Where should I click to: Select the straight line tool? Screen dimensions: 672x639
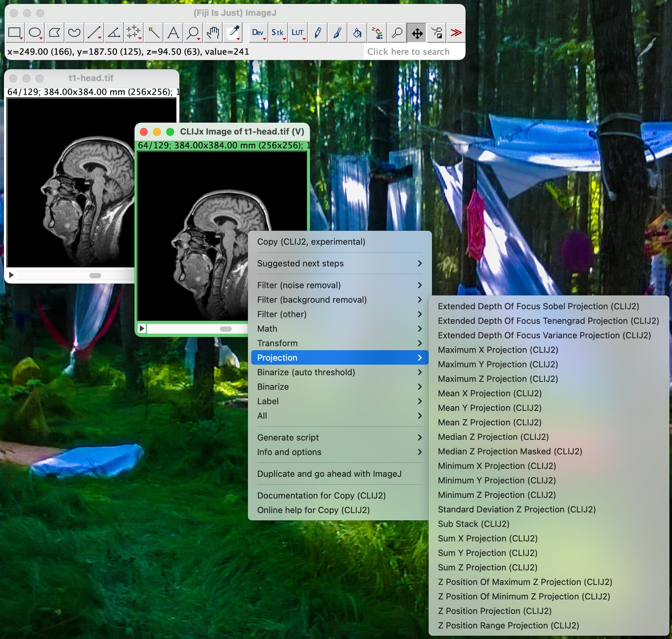[x=93, y=33]
